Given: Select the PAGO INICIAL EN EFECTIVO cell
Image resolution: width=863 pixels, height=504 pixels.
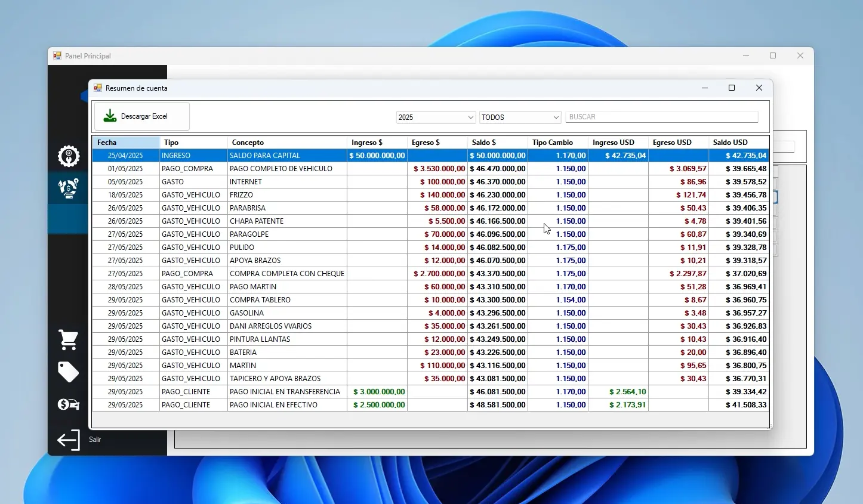Looking at the screenshot, I should tap(287, 405).
